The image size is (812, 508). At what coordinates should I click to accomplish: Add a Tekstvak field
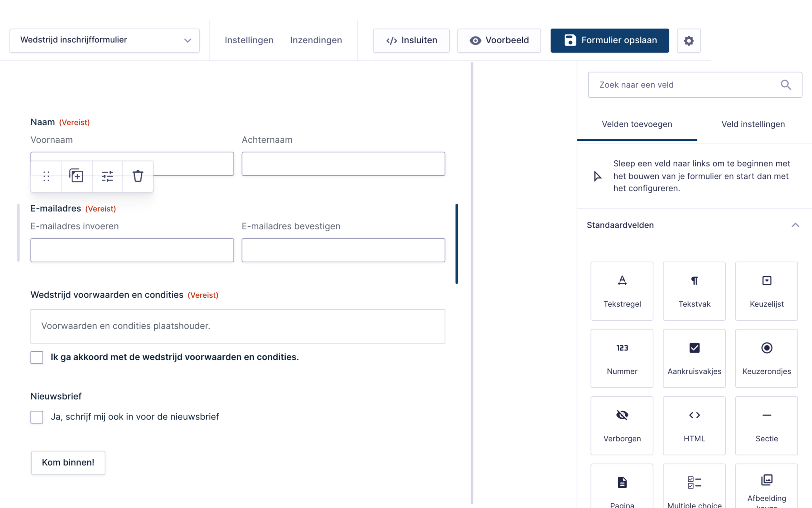point(694,291)
